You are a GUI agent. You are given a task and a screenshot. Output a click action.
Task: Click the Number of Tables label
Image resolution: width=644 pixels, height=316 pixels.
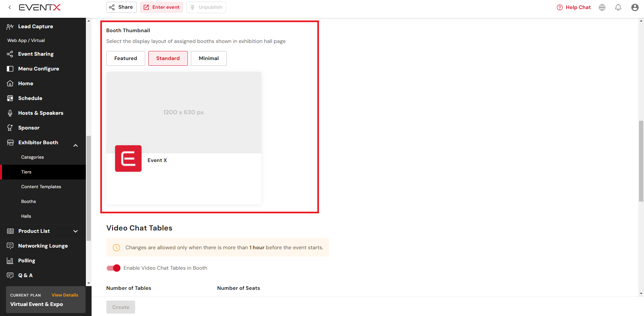point(129,288)
